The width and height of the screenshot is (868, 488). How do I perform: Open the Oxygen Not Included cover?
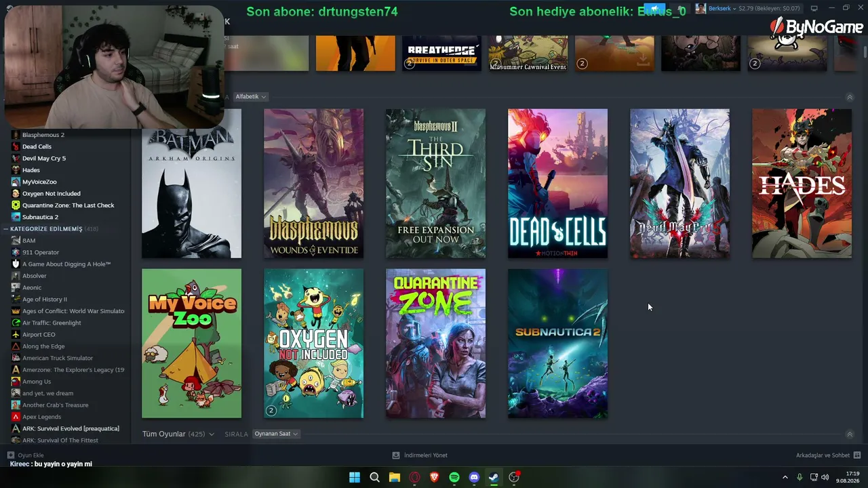(313, 344)
